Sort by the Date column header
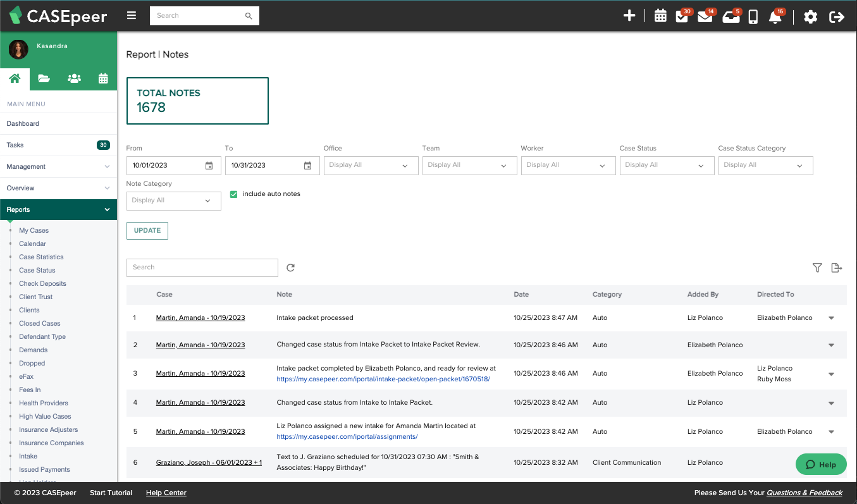857x504 pixels. click(x=521, y=295)
